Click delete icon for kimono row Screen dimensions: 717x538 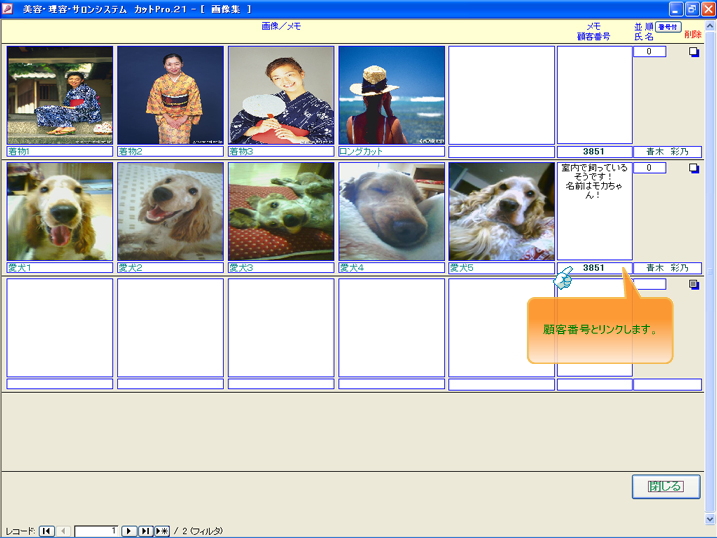click(694, 52)
